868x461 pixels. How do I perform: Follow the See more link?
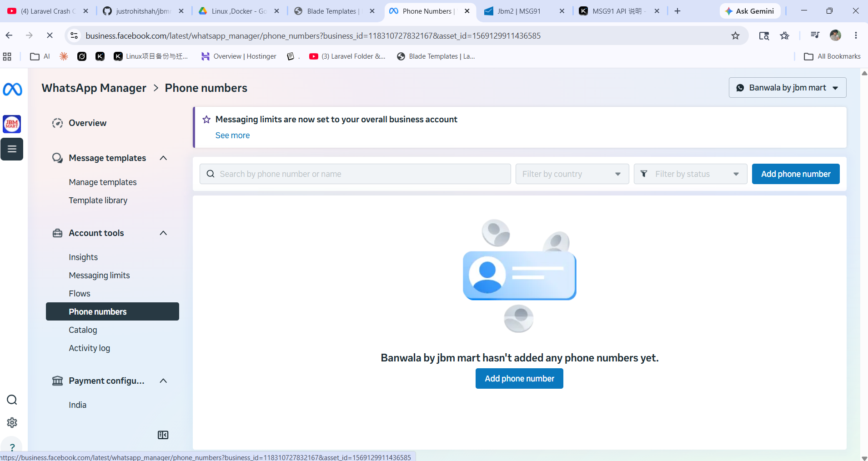tap(232, 135)
